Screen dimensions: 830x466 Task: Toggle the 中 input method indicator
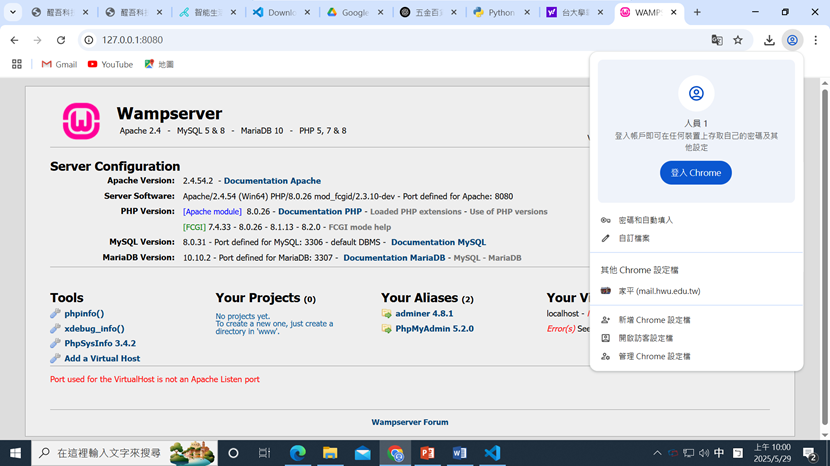[719, 453]
